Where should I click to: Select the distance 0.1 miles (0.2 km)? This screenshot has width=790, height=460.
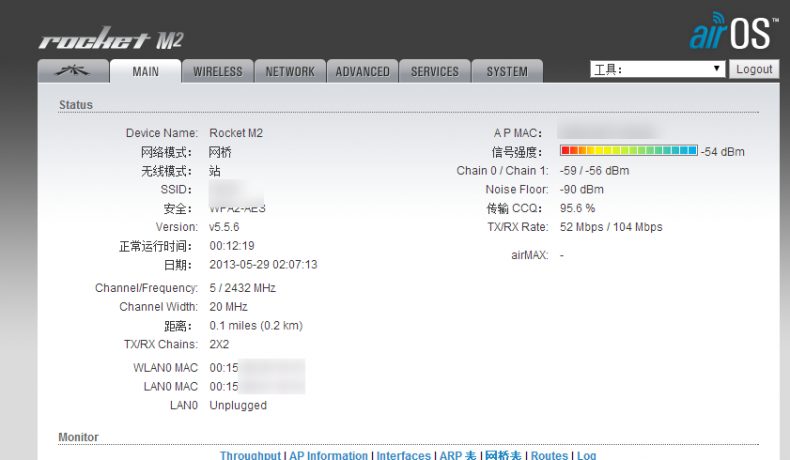[x=256, y=325]
